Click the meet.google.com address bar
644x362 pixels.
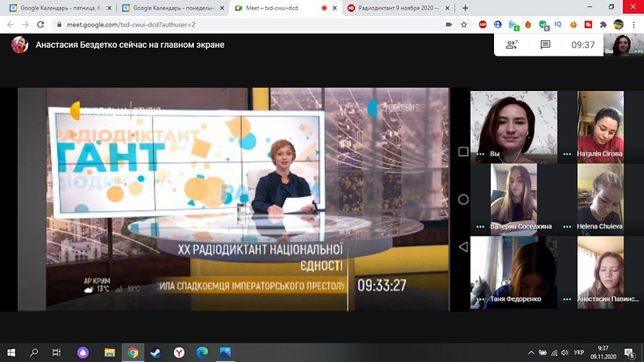[236, 24]
